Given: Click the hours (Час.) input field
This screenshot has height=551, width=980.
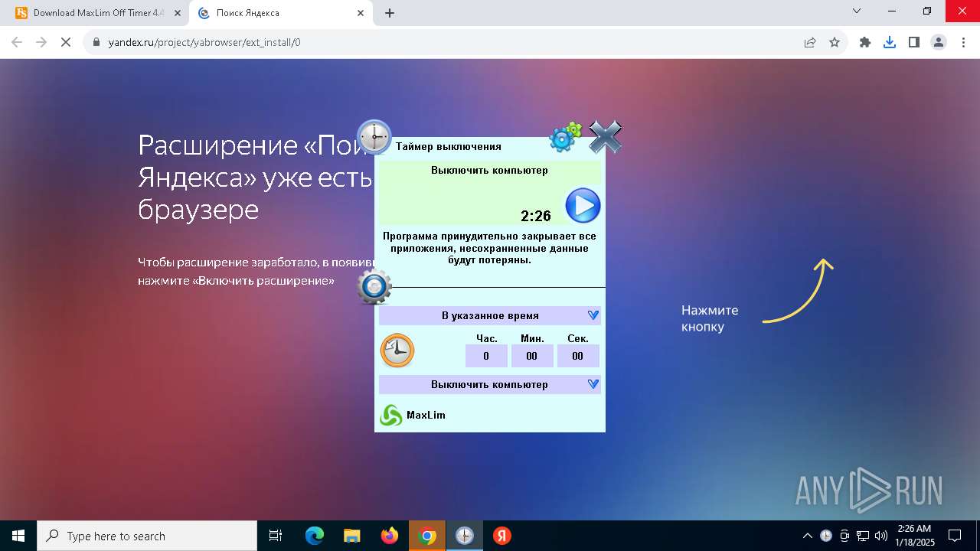Looking at the screenshot, I should tap(486, 356).
